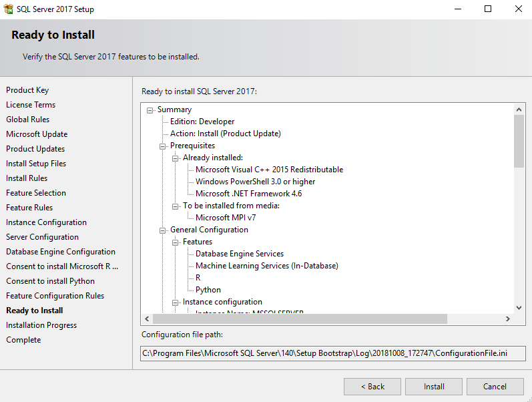Select Machine Learning Services (In-Database) item
Image resolution: width=532 pixels, height=402 pixels.
pyautogui.click(x=266, y=266)
